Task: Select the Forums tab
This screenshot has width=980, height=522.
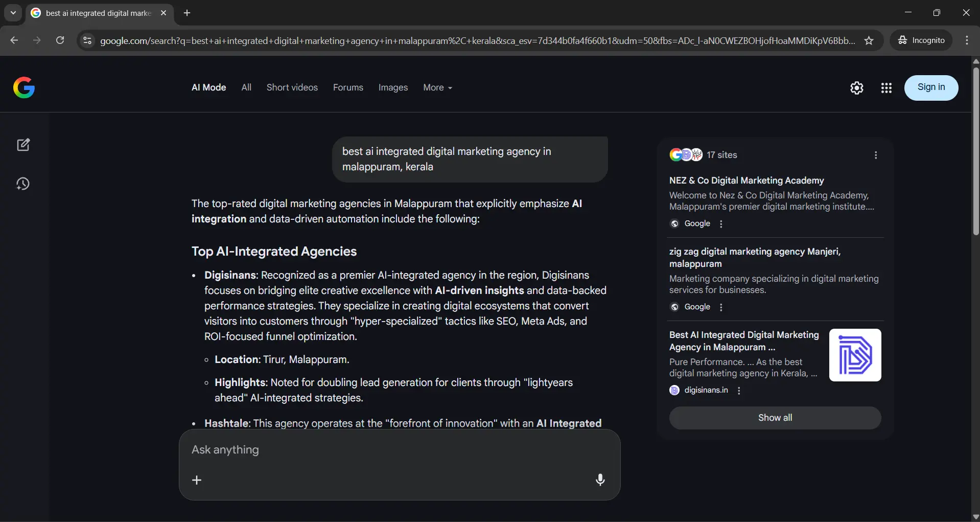Action: [347, 88]
